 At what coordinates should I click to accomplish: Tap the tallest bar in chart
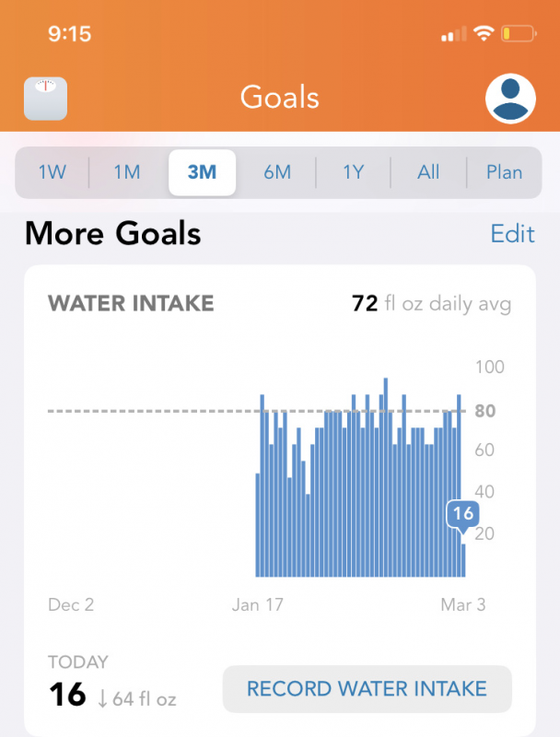pyautogui.click(x=385, y=479)
